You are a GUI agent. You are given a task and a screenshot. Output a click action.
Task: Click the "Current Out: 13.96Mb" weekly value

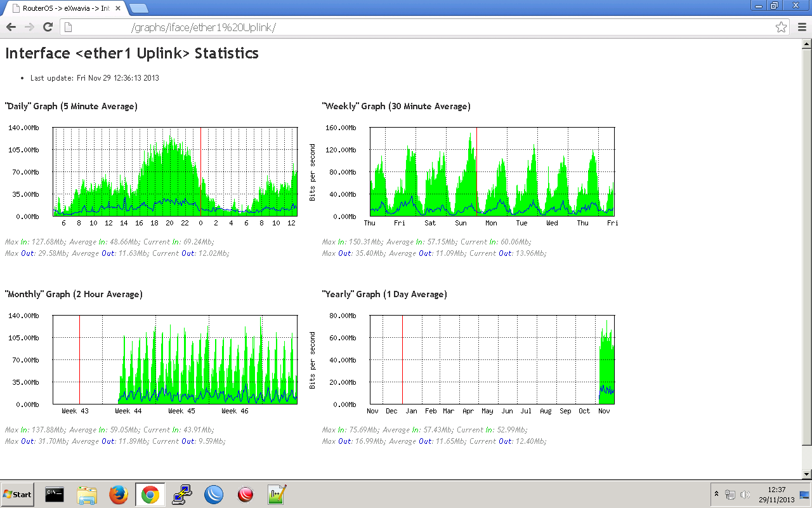(x=507, y=253)
